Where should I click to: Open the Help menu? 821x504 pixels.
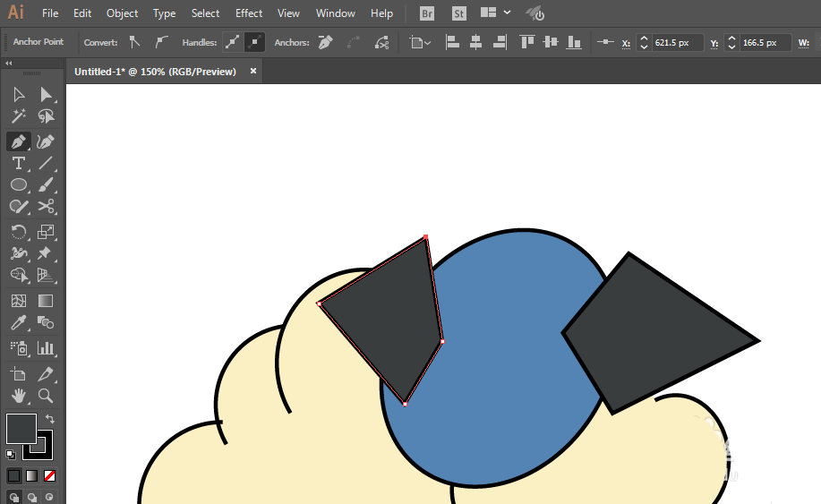(x=381, y=13)
